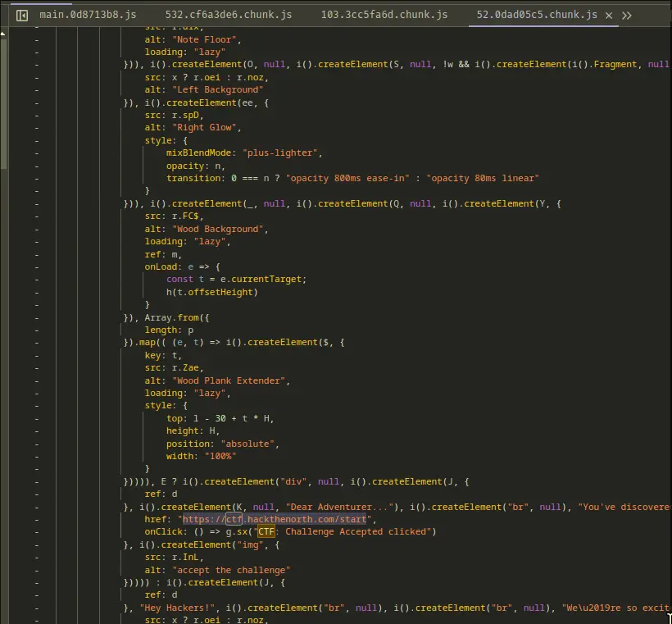This screenshot has height=624, width=672.
Task: Click the "accept the challenge" alt text
Action: (x=231, y=570)
